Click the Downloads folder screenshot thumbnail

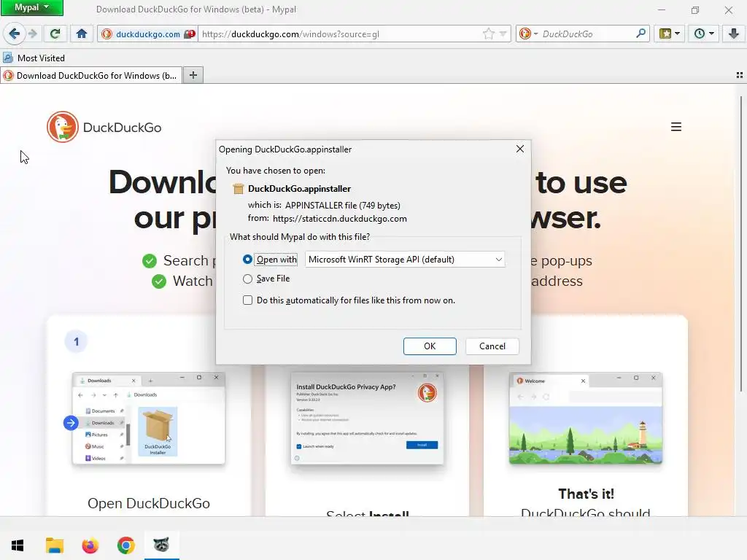point(149,418)
